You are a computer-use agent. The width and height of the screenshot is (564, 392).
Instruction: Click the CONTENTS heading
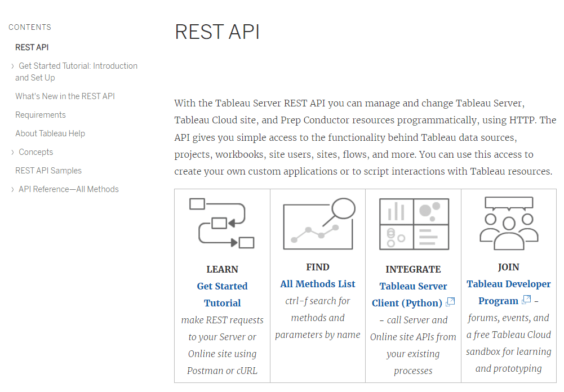coord(29,27)
